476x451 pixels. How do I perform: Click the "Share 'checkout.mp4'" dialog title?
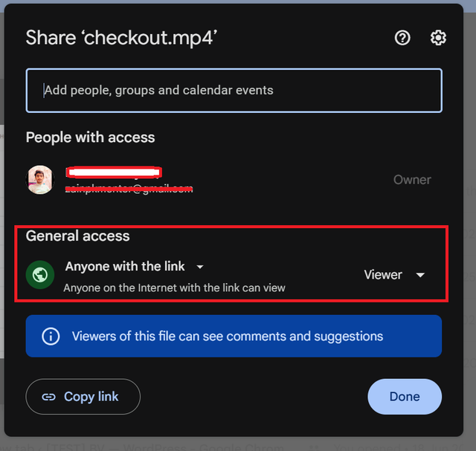[121, 38]
